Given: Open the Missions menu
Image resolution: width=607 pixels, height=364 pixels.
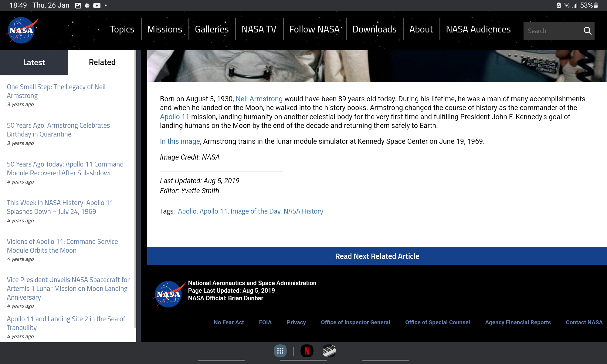Looking at the screenshot, I should 164,29.
